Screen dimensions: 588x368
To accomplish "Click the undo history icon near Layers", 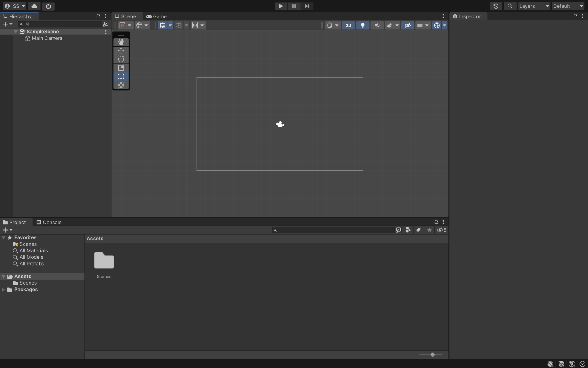I will point(496,6).
